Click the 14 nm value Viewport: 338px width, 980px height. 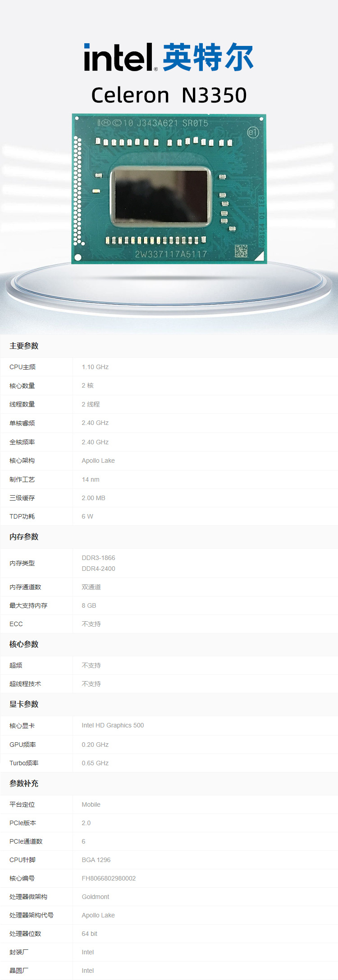point(91,479)
